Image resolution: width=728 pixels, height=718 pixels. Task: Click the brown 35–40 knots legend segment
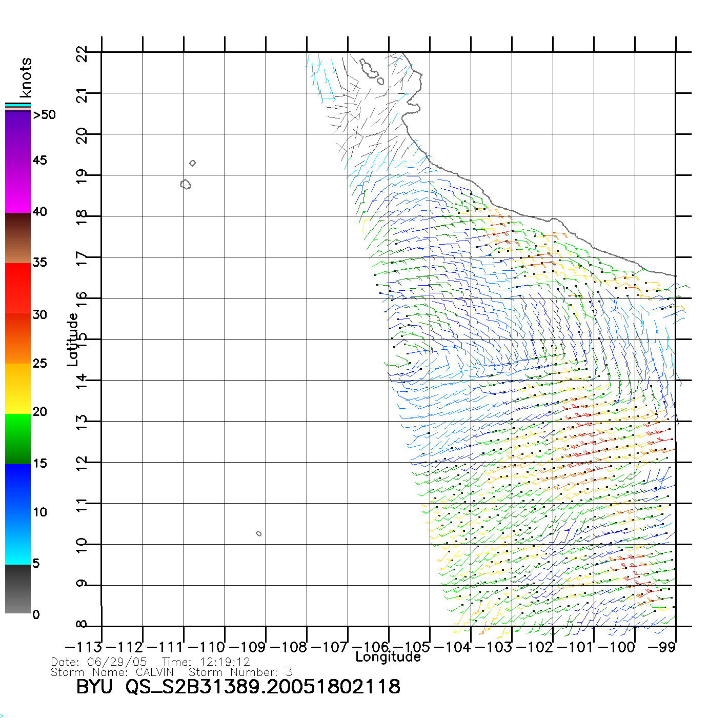point(18,238)
